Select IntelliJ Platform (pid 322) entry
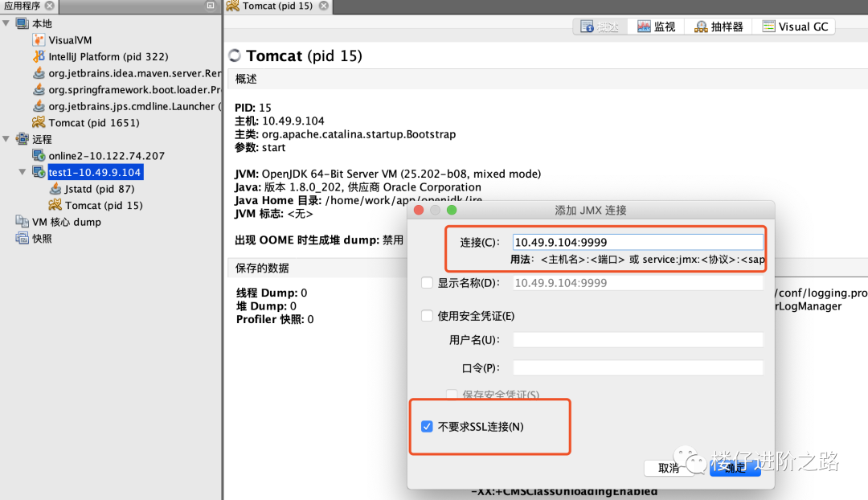The height and width of the screenshot is (500, 868). (x=108, y=56)
